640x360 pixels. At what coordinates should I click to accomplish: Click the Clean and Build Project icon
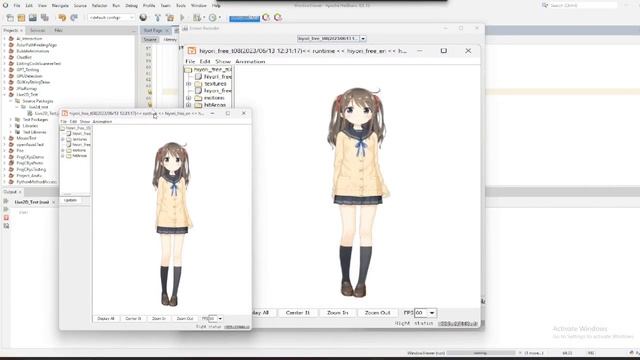click(170, 18)
